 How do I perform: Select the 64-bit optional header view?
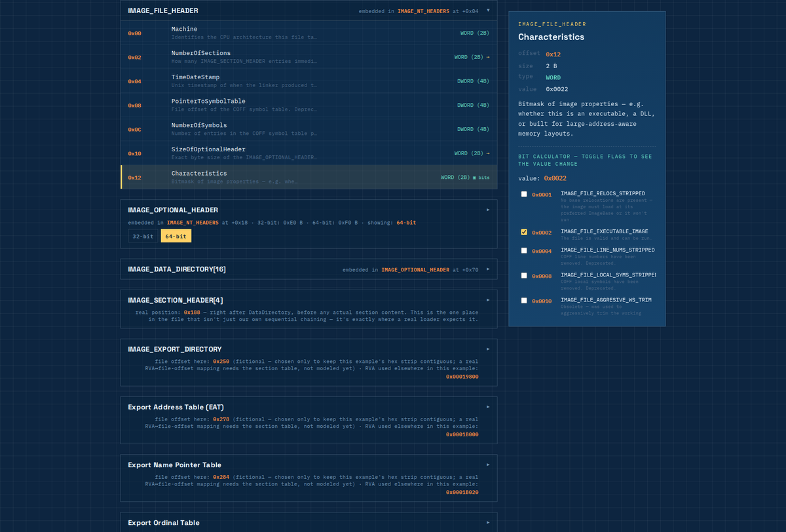click(176, 236)
